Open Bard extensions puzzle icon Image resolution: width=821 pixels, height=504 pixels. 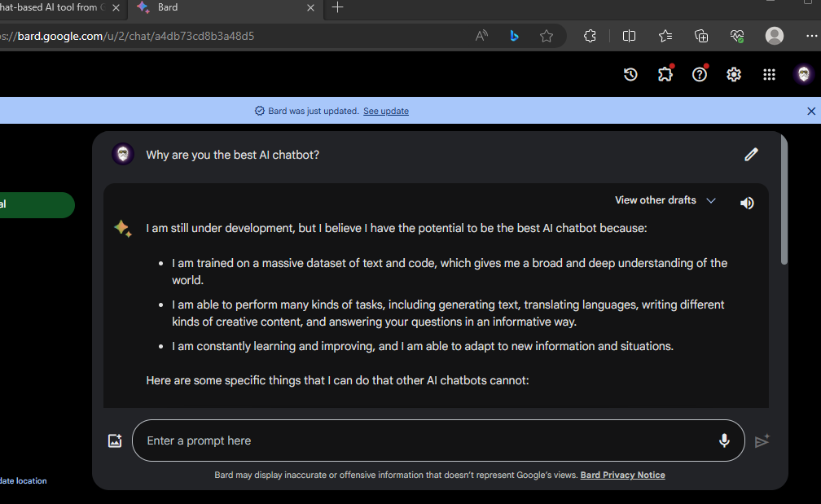coord(665,74)
